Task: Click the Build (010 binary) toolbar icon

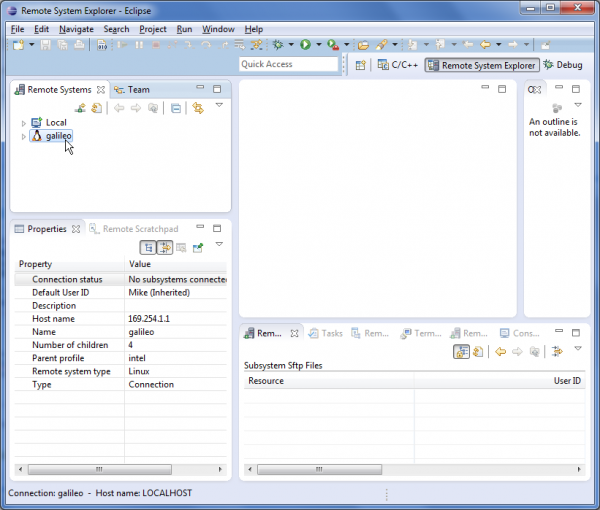Action: (102, 45)
